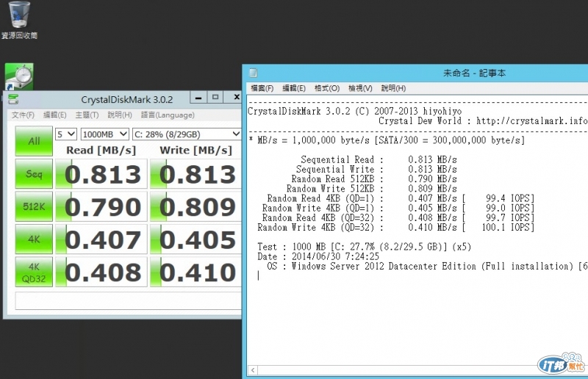Click the Random Write 4KB (QD=1) line
This screenshot has width=588, height=379.
coord(398,209)
